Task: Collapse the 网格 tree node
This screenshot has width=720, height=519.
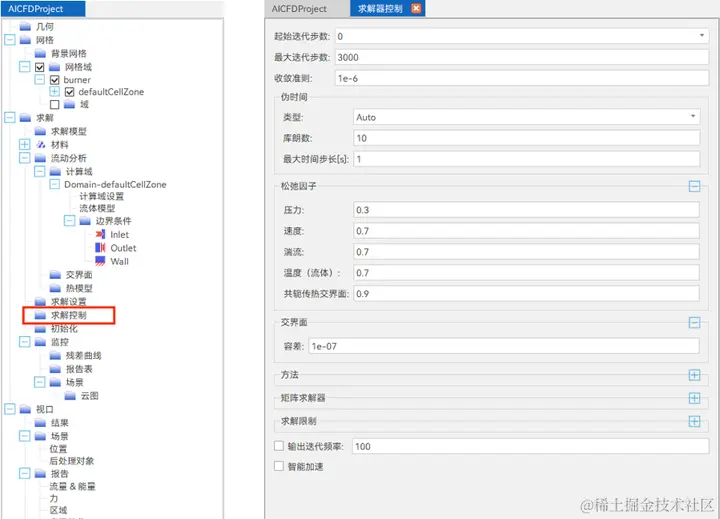Action: pos(10,40)
